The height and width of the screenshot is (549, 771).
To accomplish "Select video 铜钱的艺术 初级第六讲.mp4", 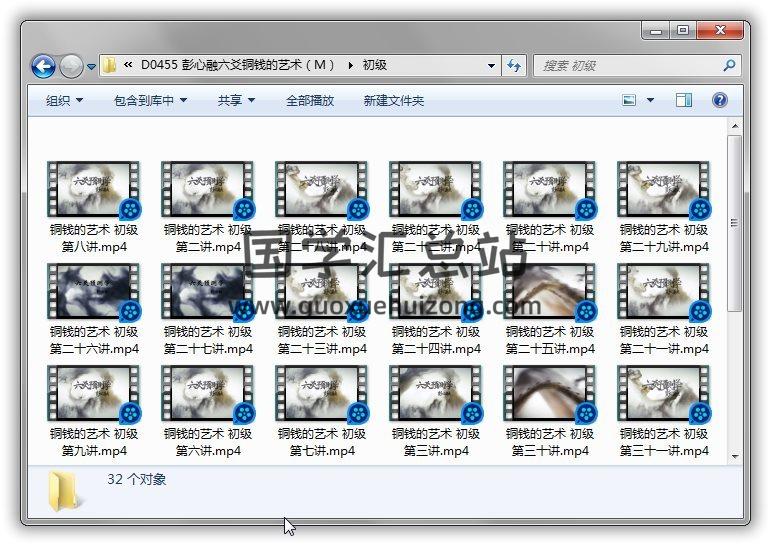I will (208, 411).
